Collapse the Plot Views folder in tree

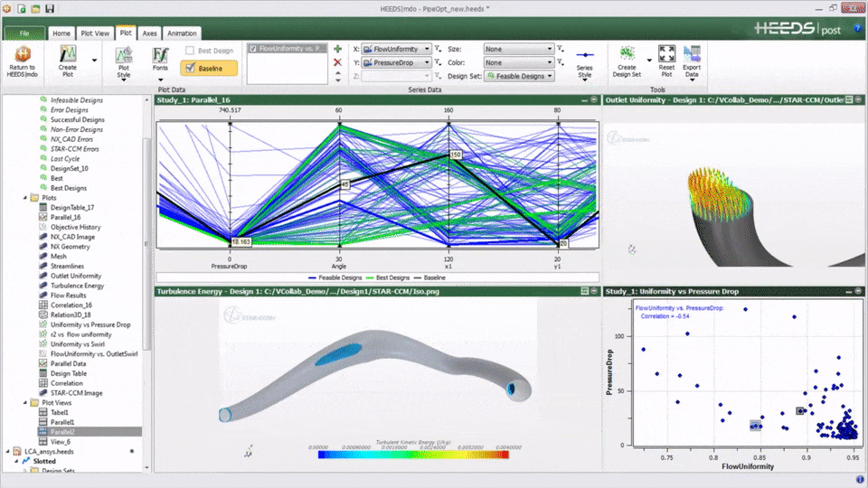tap(25, 403)
